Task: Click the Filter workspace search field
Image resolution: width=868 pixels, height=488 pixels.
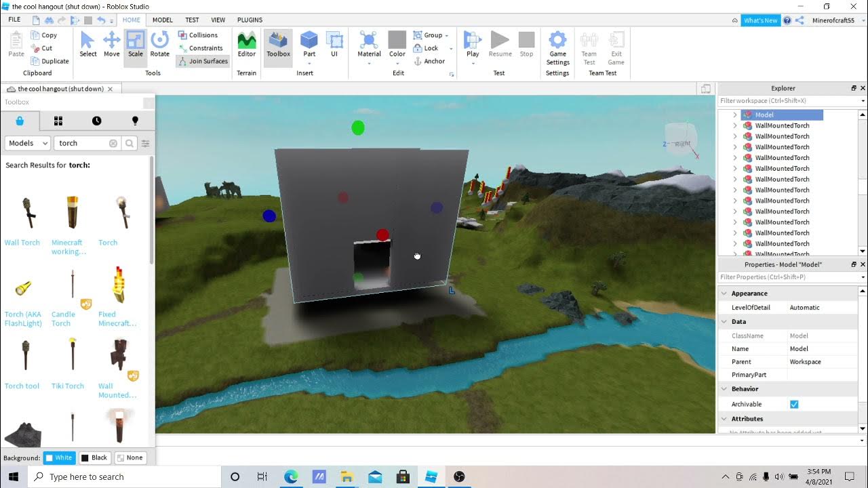Action: click(791, 101)
